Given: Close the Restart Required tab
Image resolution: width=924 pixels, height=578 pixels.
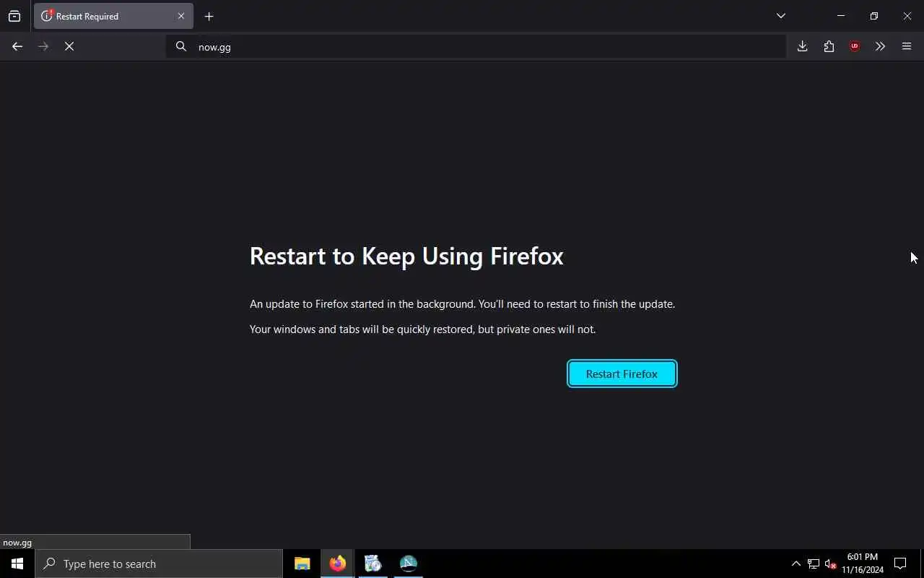Looking at the screenshot, I should [x=181, y=16].
